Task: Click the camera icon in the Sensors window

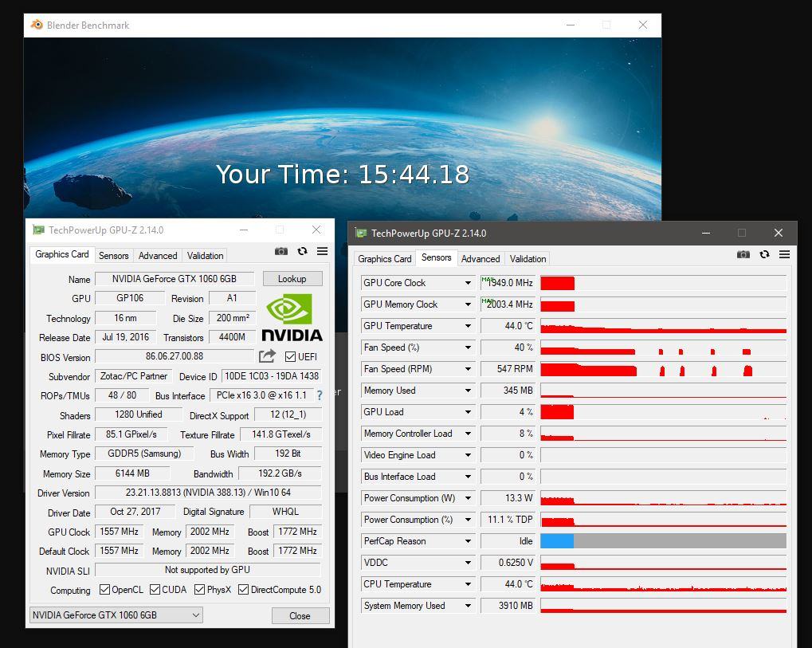Action: coord(743,254)
